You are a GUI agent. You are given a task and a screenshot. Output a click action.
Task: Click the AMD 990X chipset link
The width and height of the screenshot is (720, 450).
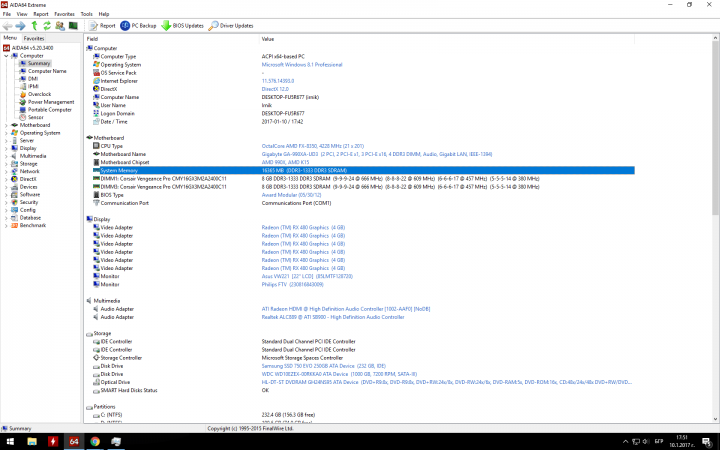point(285,163)
